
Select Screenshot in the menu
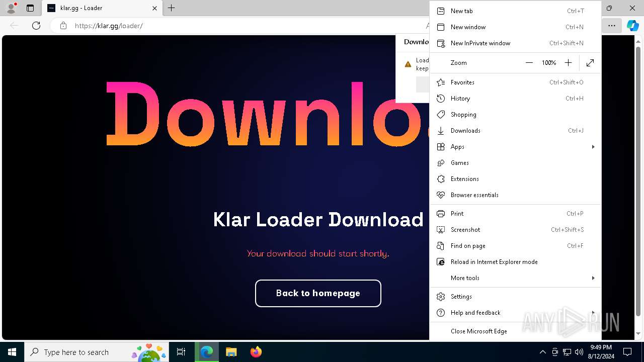click(x=516, y=230)
